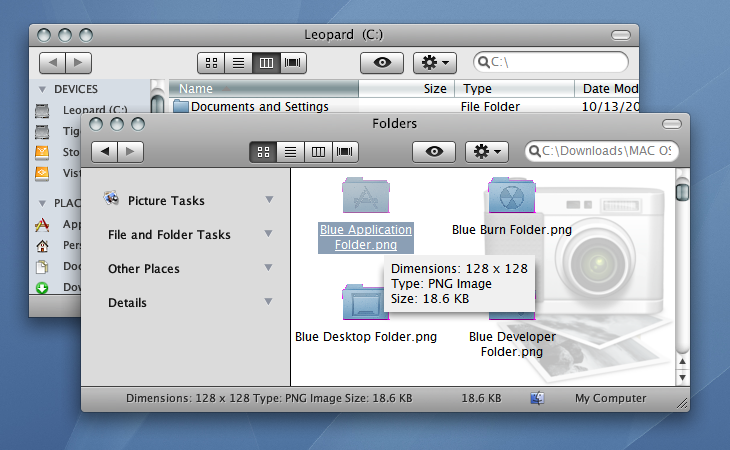Viewport: 730px width, 450px height.
Task: Click scroll down arrow in Folders window
Action: pos(682,377)
